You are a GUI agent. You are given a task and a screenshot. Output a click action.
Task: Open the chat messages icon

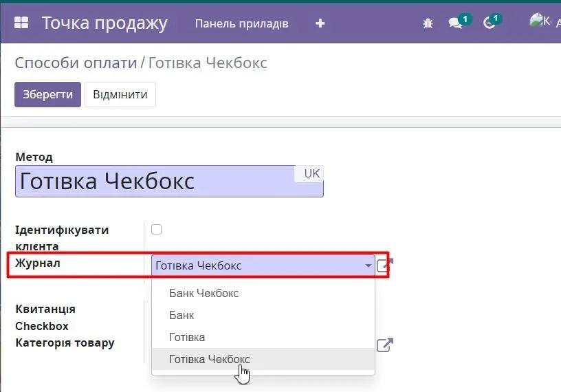(456, 23)
